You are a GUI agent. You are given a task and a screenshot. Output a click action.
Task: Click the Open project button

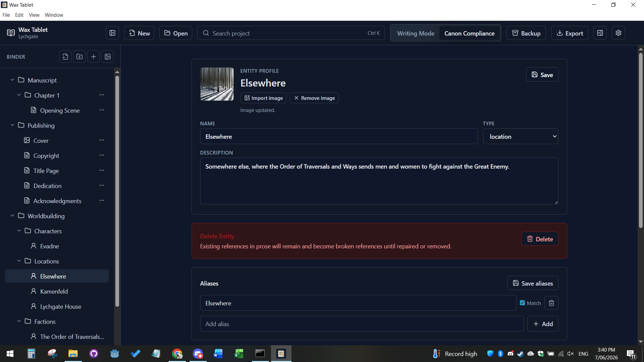pos(176,33)
